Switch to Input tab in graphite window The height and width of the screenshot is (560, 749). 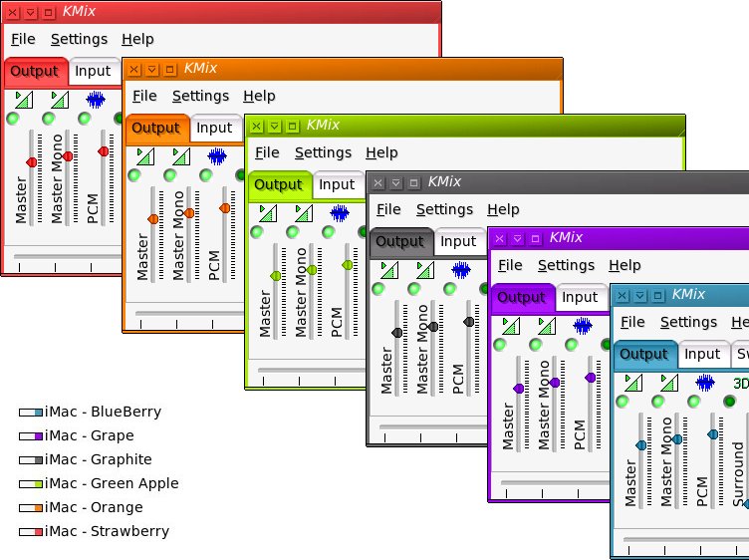pos(458,241)
